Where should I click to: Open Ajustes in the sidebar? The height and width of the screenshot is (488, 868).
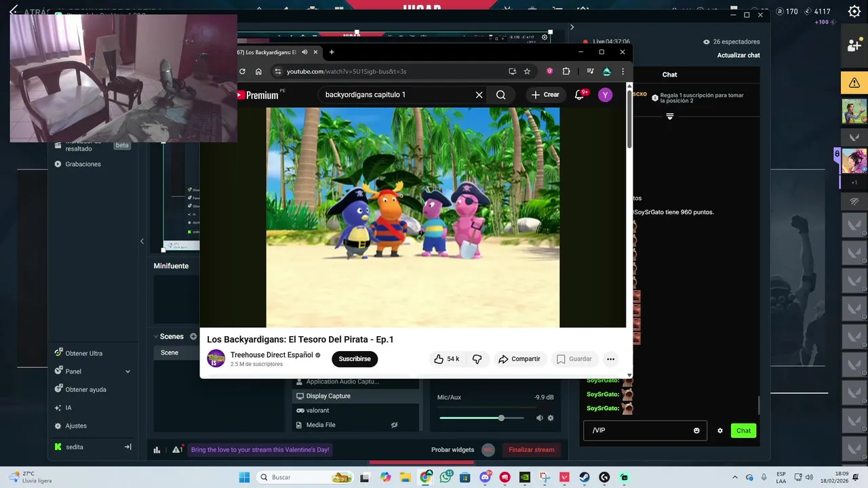pos(76,426)
